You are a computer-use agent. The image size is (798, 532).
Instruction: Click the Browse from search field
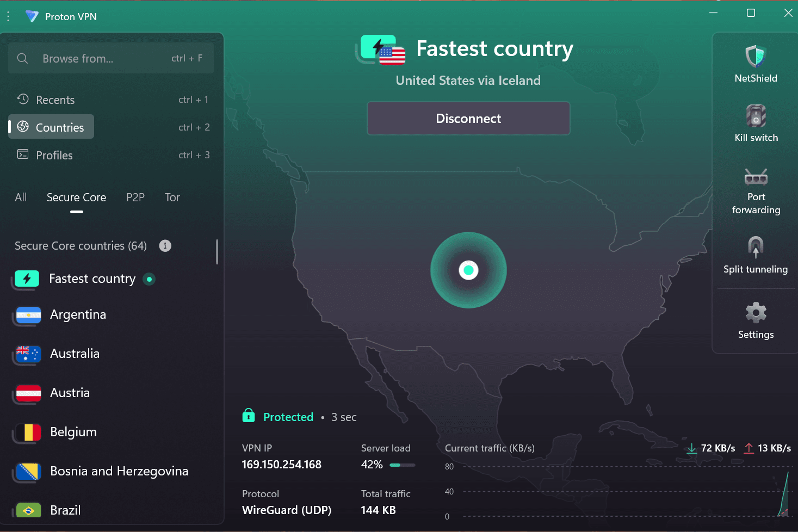click(x=103, y=59)
